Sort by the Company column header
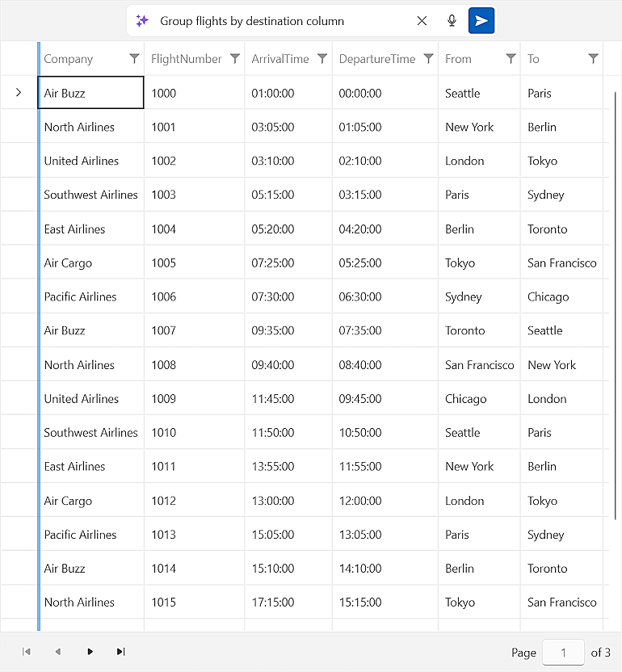The height and width of the screenshot is (672, 622). point(68,59)
